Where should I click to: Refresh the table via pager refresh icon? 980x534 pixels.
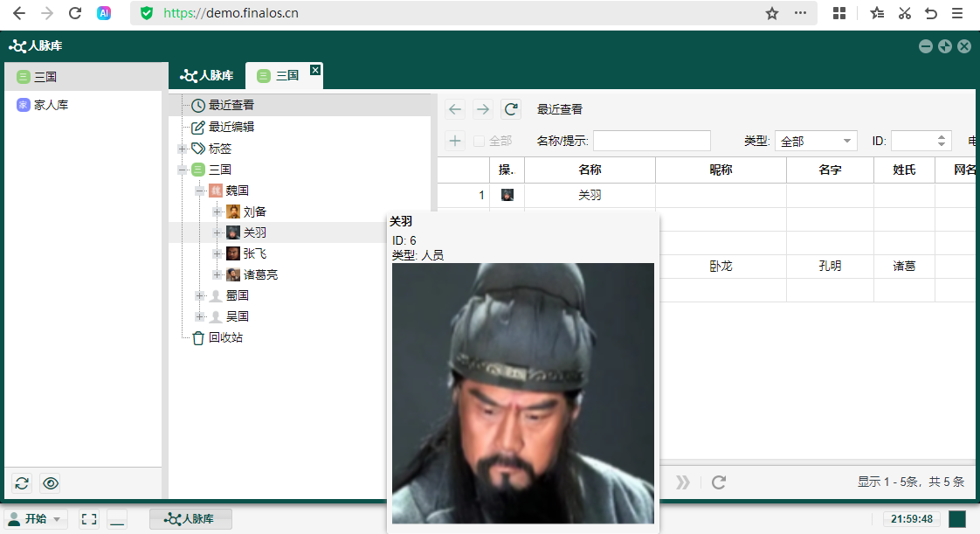coord(719,482)
